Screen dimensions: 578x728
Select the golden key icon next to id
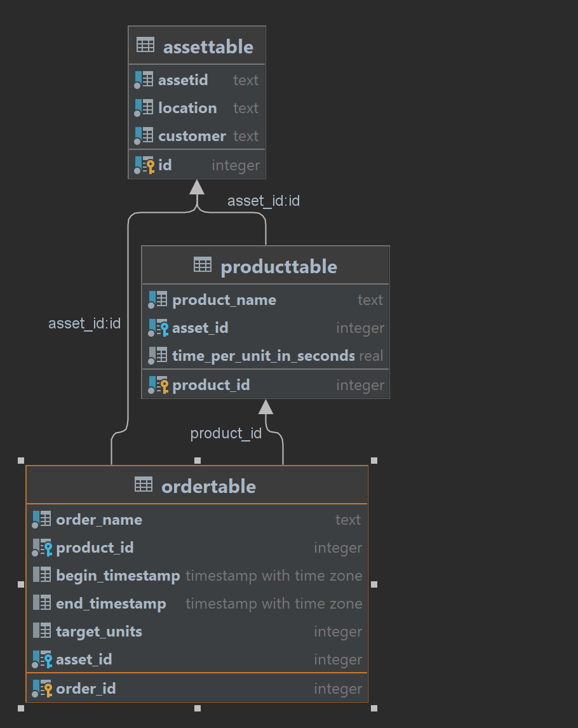[151, 165]
